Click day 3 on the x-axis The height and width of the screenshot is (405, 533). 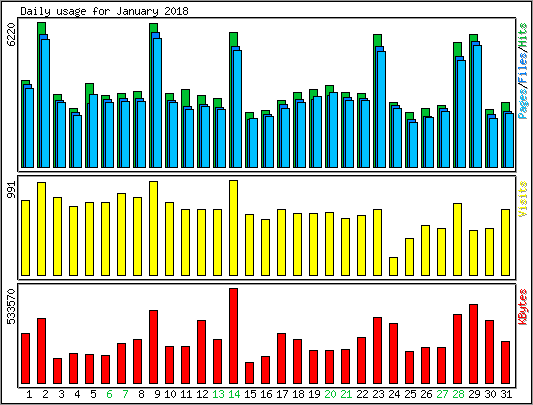tap(61, 394)
